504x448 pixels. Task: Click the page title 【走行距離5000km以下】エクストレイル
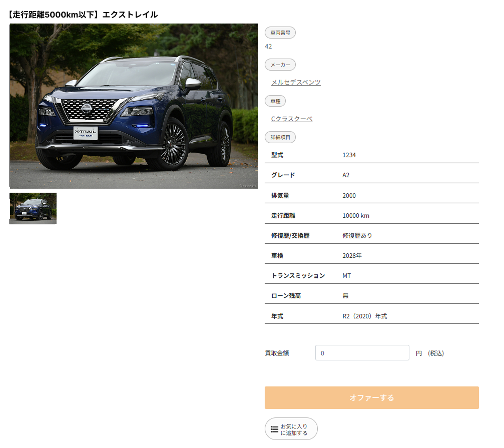pos(83,15)
